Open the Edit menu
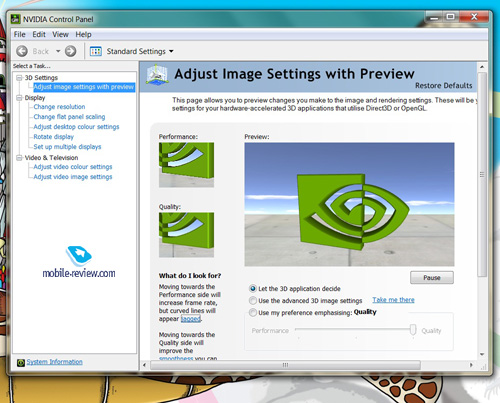Viewport: 500px width, 403px height. tap(39, 34)
